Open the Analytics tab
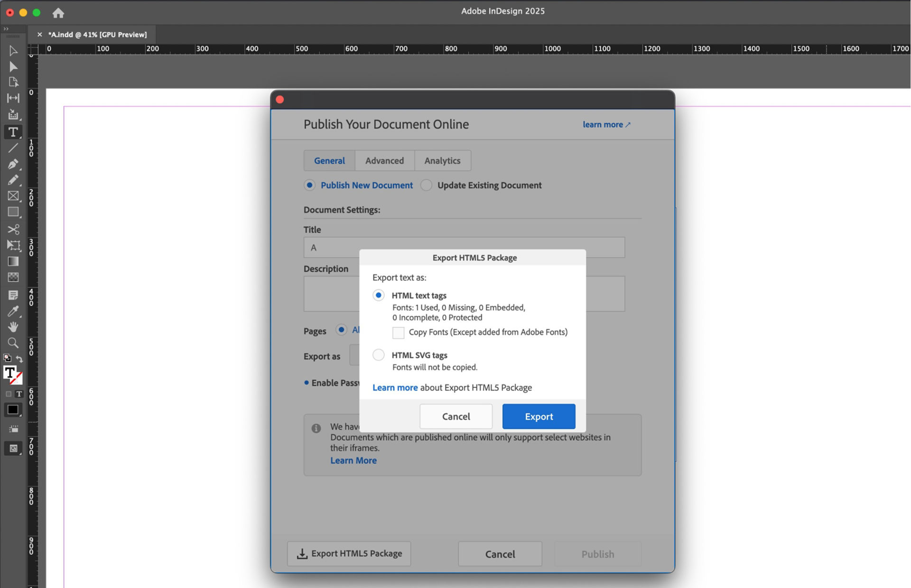This screenshot has height=588, width=911. (442, 160)
